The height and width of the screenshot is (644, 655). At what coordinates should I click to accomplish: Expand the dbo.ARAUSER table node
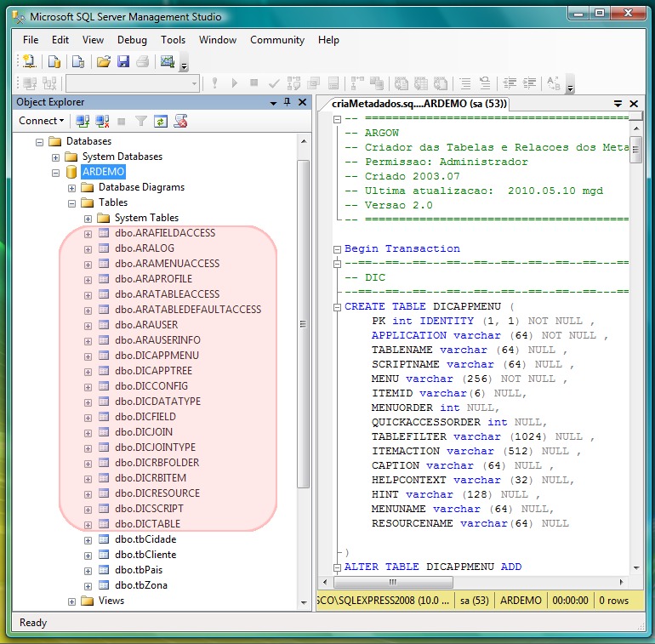88,326
